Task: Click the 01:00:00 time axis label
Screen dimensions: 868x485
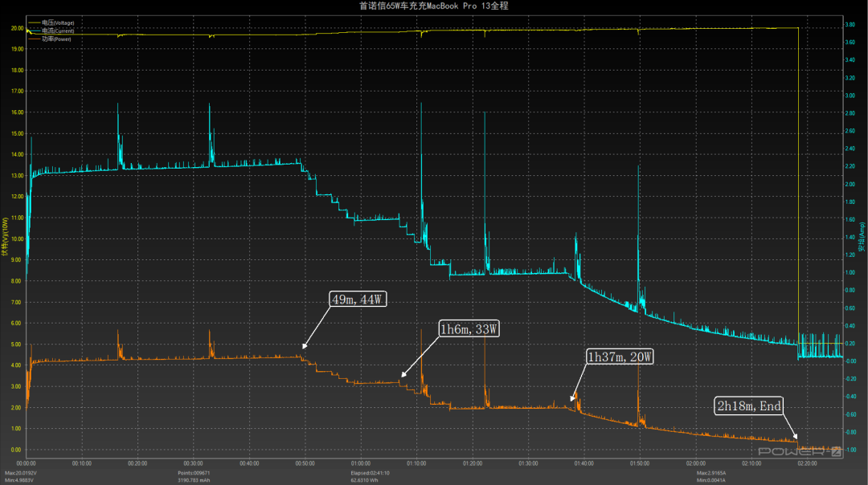Action: click(x=361, y=463)
